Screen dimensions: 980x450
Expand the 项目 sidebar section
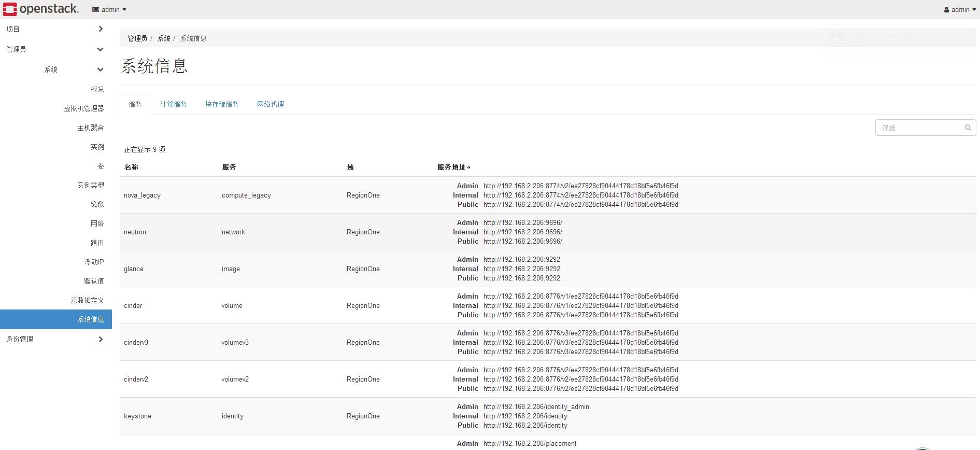tap(101, 29)
